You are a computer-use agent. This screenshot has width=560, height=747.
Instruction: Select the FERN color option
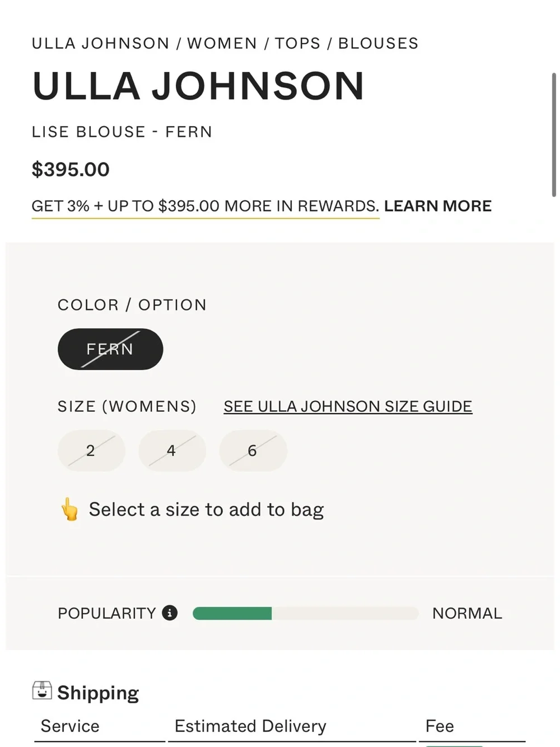click(x=110, y=349)
